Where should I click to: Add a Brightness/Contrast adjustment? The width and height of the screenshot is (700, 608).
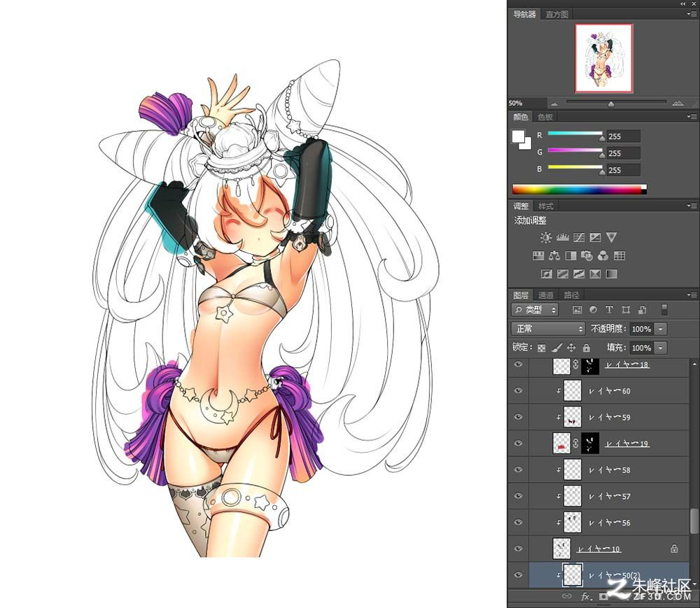coord(545,237)
